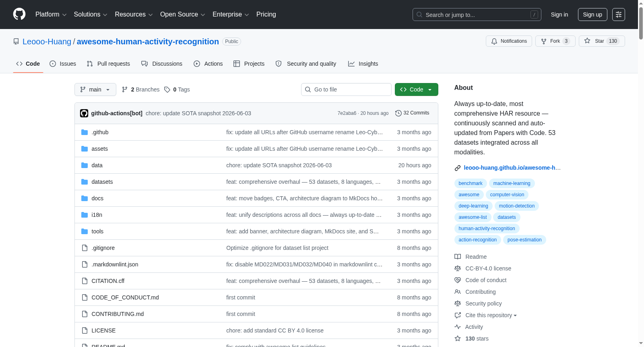Click the book icon beside Readme
This screenshot has height=347, width=644.
(x=458, y=257)
